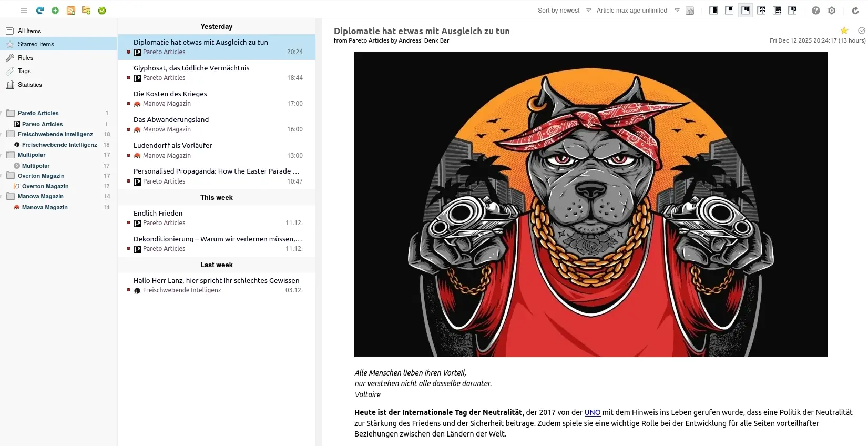The height and width of the screenshot is (446, 868).
Task: Switch to the grid layout view icon
Action: tap(761, 11)
